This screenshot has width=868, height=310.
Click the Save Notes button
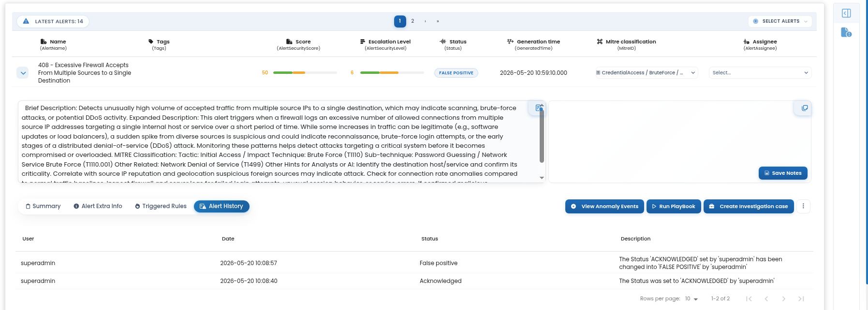[x=783, y=173]
